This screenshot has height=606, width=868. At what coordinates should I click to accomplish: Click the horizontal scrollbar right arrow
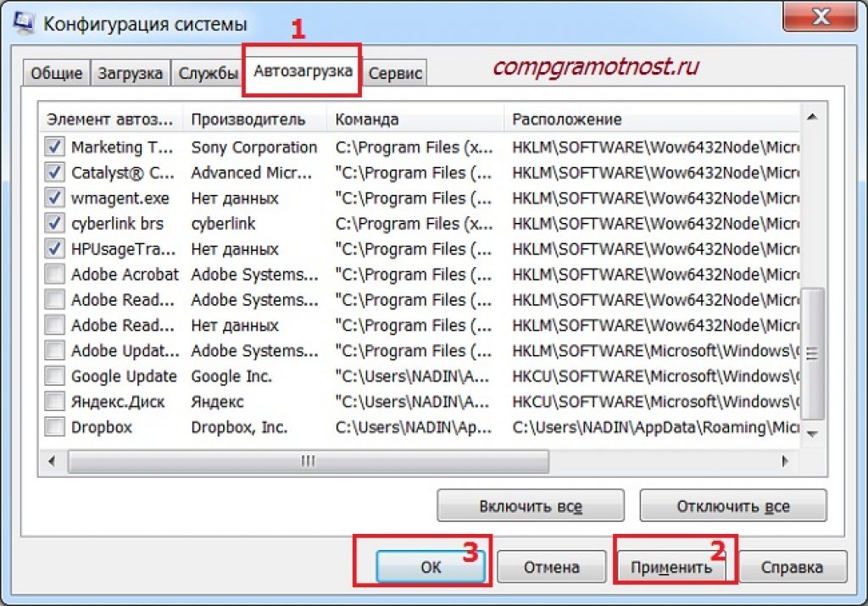[x=784, y=460]
